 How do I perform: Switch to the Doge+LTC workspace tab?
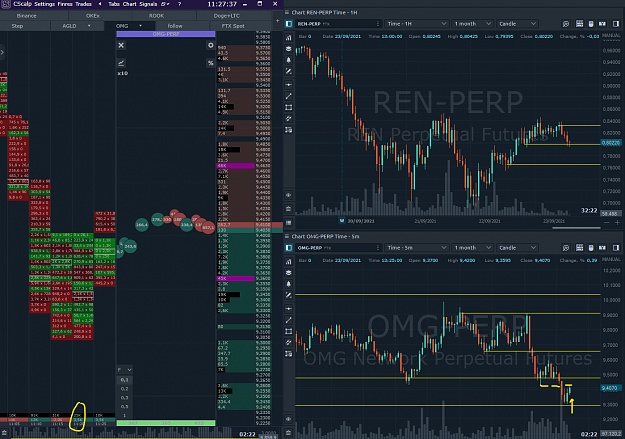point(226,16)
